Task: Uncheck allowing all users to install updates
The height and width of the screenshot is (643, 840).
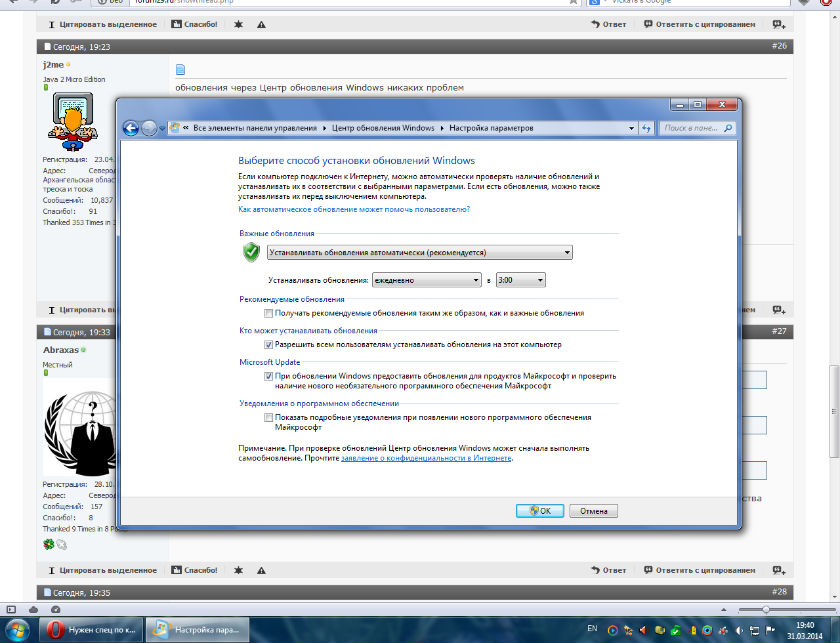Action: (x=268, y=344)
